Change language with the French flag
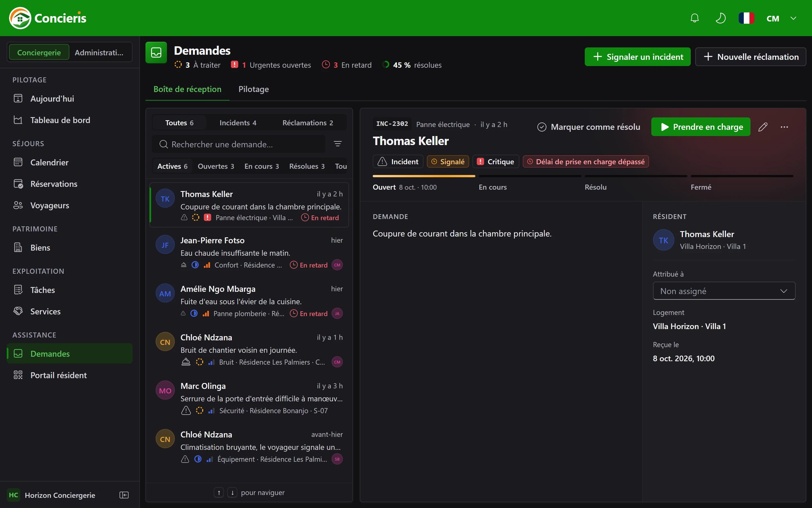The width and height of the screenshot is (812, 508). [746, 18]
